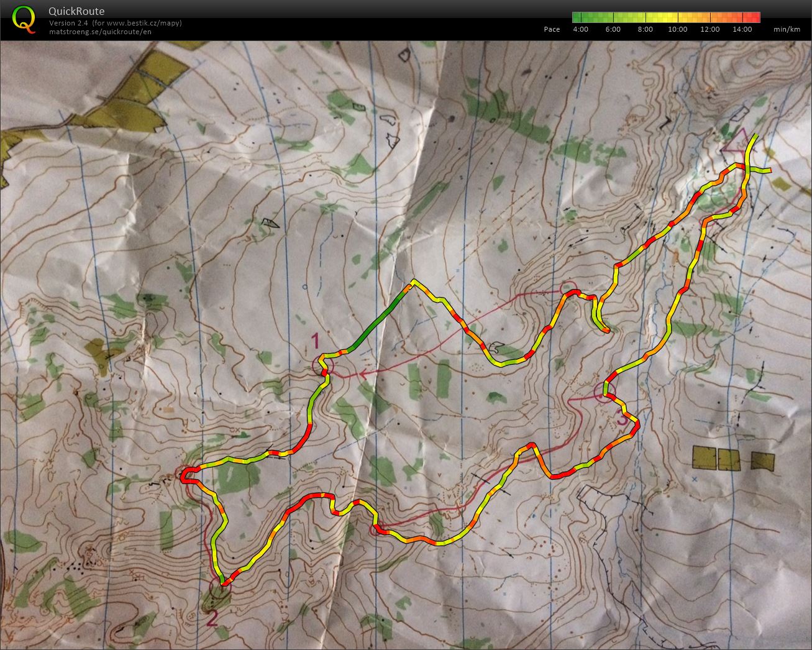Click the control number 2 label

tap(211, 618)
